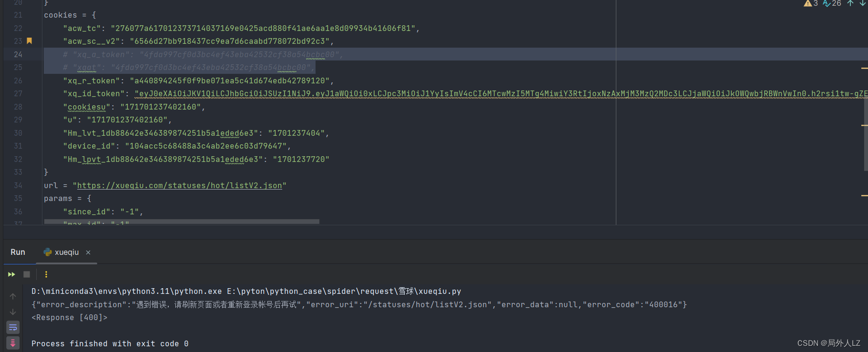Click the long eyJ0eXAi token string
Image resolution: width=868 pixels, height=352 pixels.
[501, 93]
